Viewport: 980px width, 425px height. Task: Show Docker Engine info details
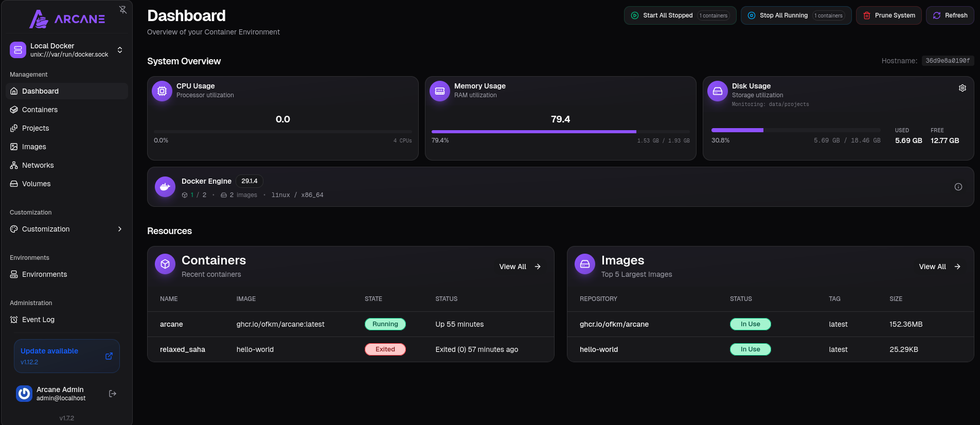tap(958, 187)
